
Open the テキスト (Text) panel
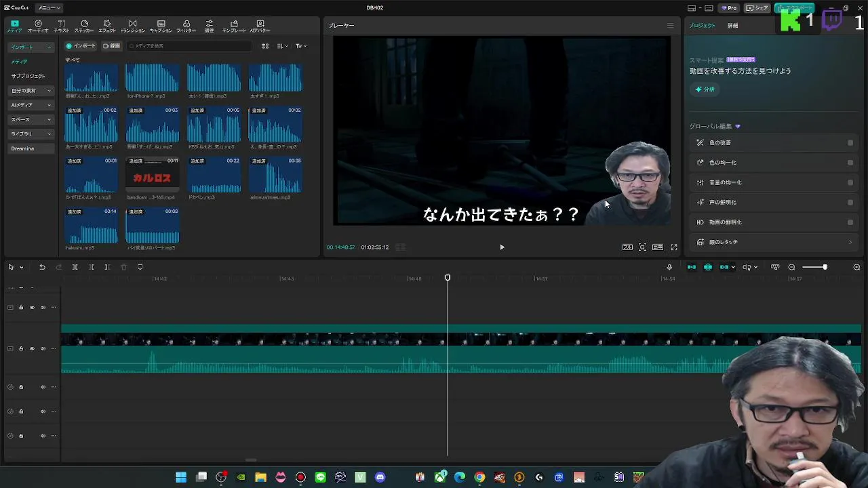point(61,26)
